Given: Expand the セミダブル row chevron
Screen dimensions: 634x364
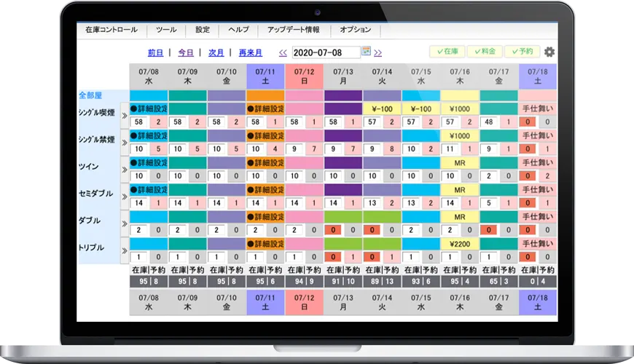Looking at the screenshot, I should (125, 197).
